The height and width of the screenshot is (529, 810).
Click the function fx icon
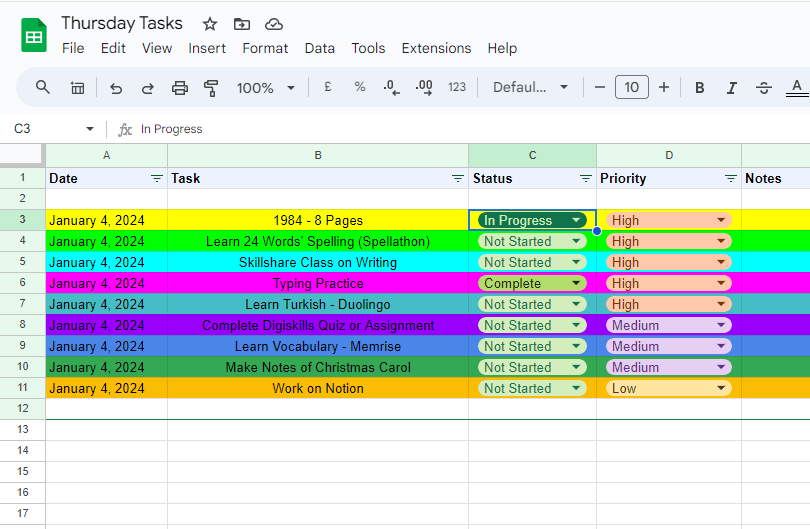125,129
